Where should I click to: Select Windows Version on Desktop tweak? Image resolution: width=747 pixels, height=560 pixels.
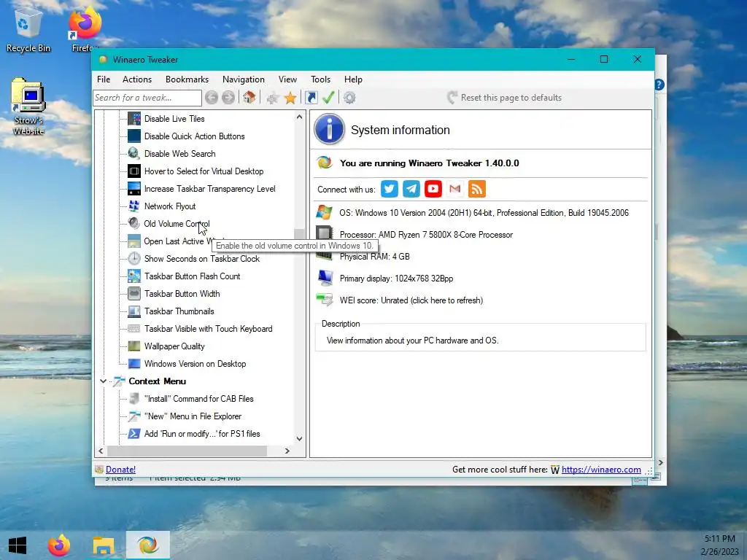[195, 364]
